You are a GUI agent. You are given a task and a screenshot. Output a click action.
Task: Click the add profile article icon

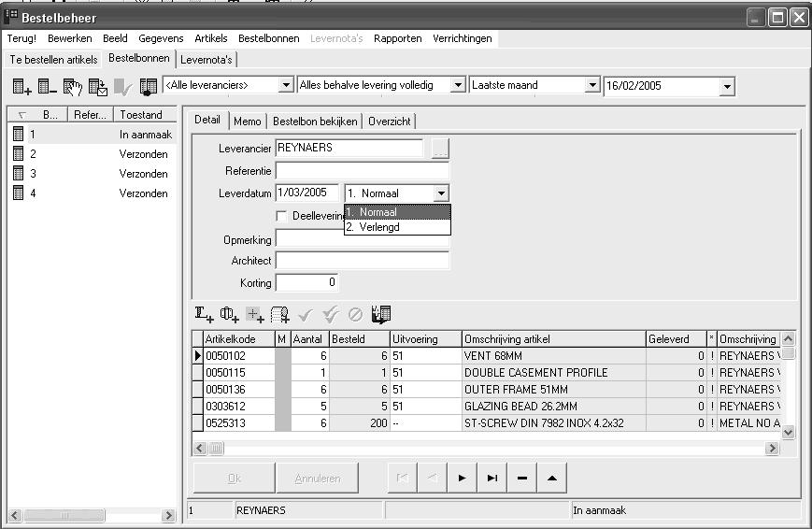click(x=204, y=314)
